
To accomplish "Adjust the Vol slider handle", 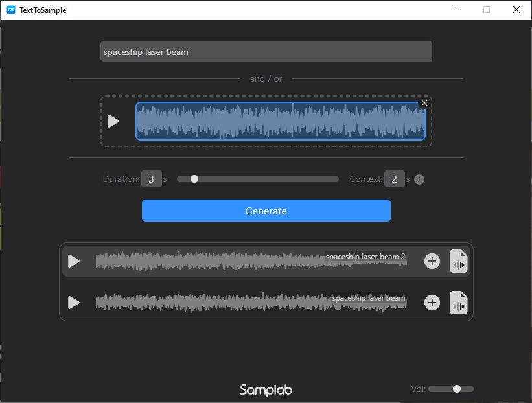I will click(457, 389).
